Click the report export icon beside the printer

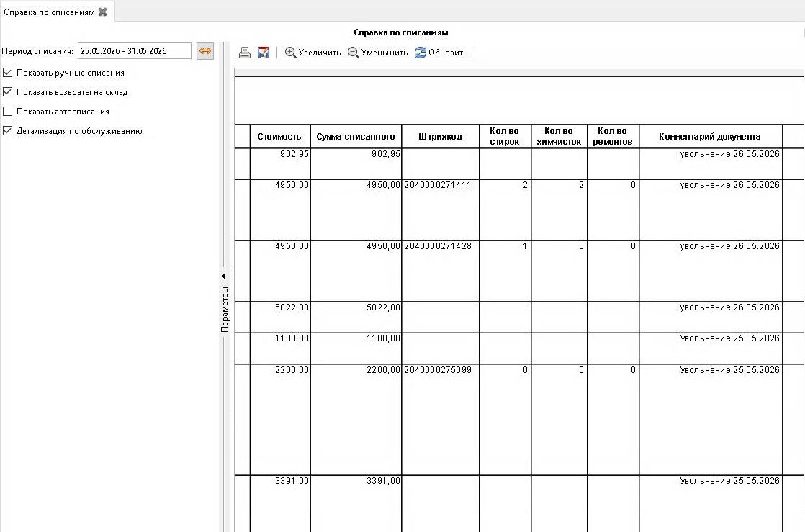(x=264, y=53)
